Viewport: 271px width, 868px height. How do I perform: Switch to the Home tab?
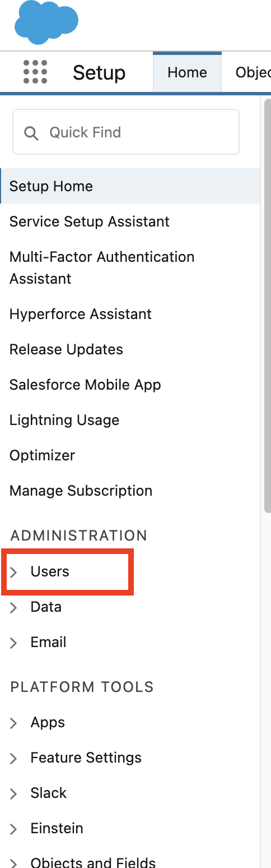click(187, 72)
